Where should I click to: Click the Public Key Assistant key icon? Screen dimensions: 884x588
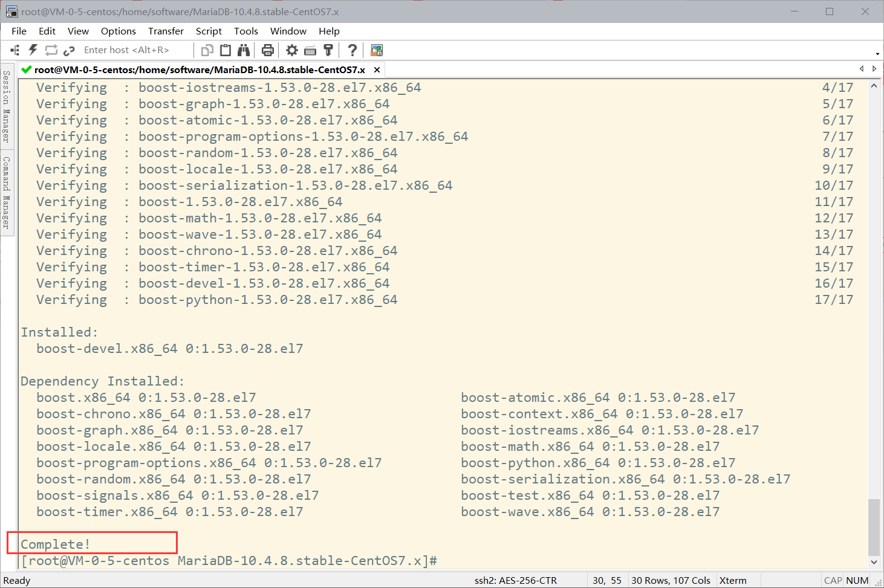(x=328, y=50)
